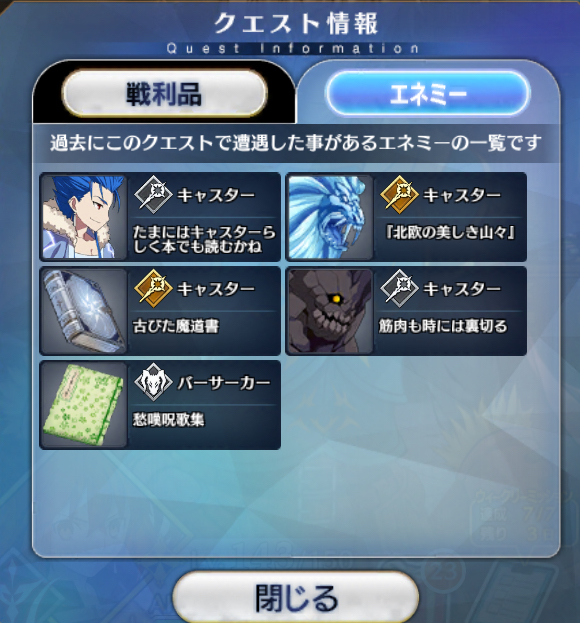The height and width of the screenshot is (623, 580).
Task: Click the blue-haired Caster character portrait
Action: [x=83, y=217]
